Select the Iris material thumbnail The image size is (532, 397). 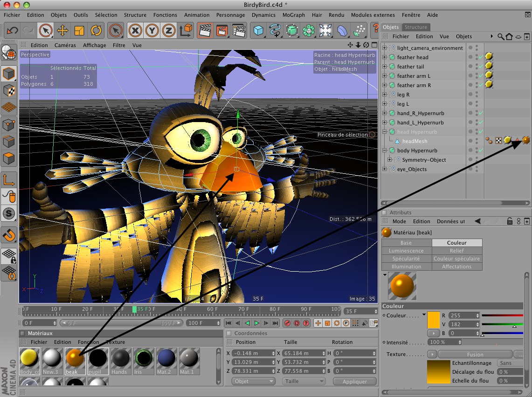click(144, 359)
